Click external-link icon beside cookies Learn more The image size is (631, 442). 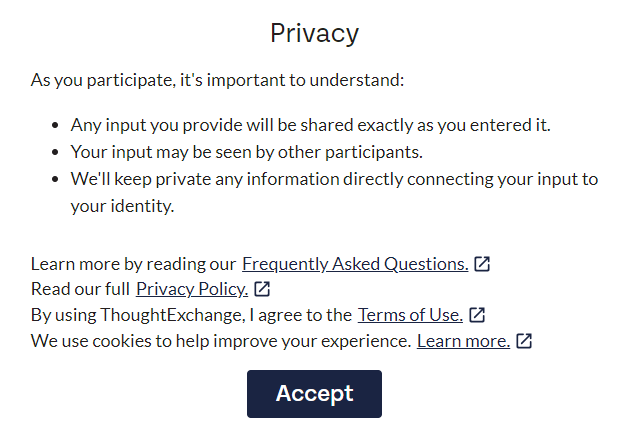point(524,341)
